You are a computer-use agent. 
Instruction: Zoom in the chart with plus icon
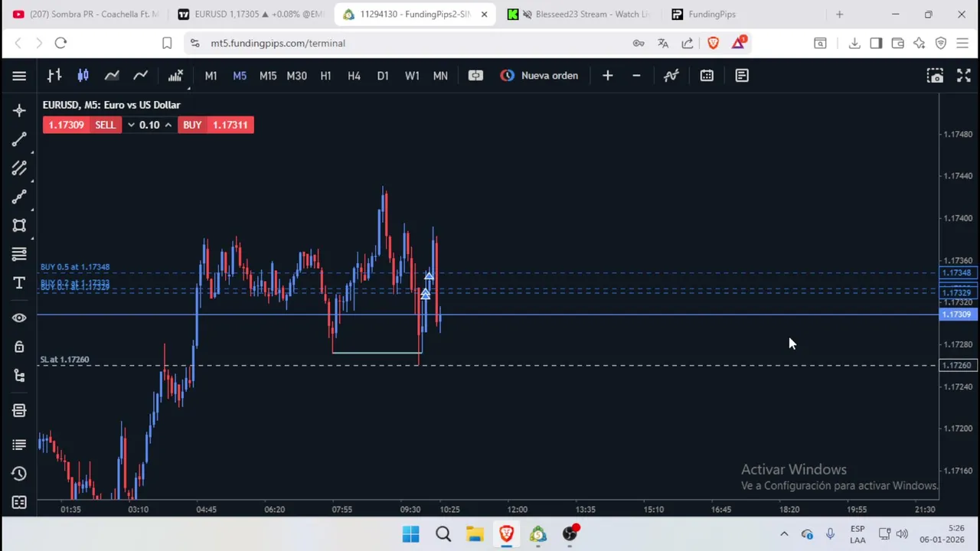pyautogui.click(x=607, y=76)
